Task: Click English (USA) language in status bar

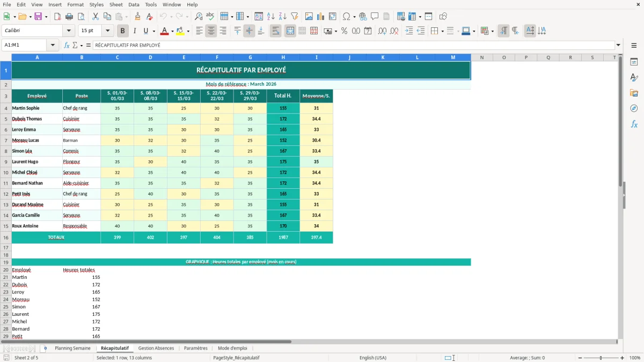Action: point(373,358)
